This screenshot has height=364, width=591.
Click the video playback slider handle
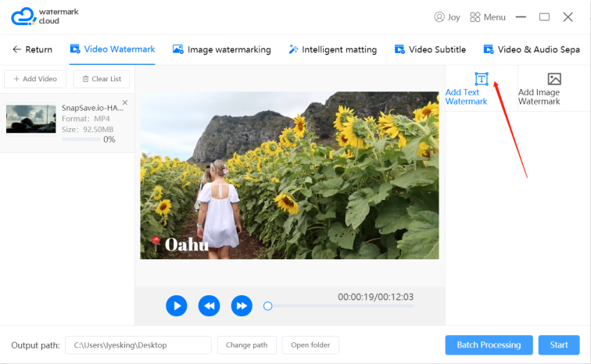267,306
